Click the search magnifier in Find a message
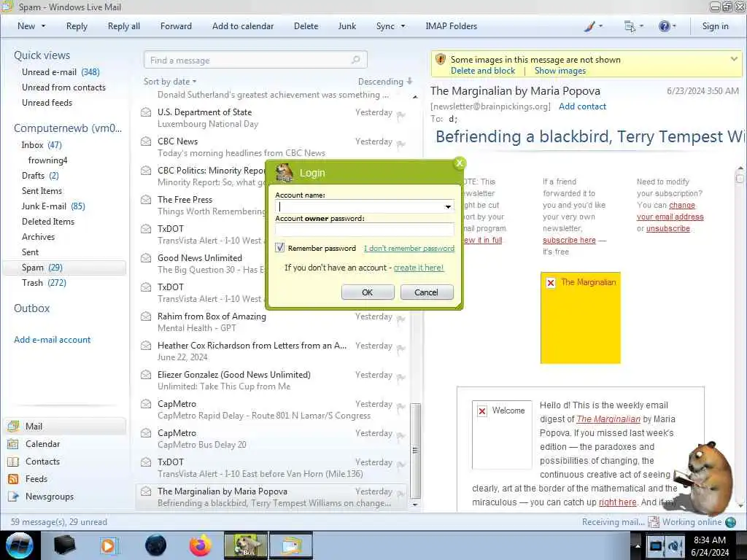This screenshot has width=747, height=560. pyautogui.click(x=355, y=60)
